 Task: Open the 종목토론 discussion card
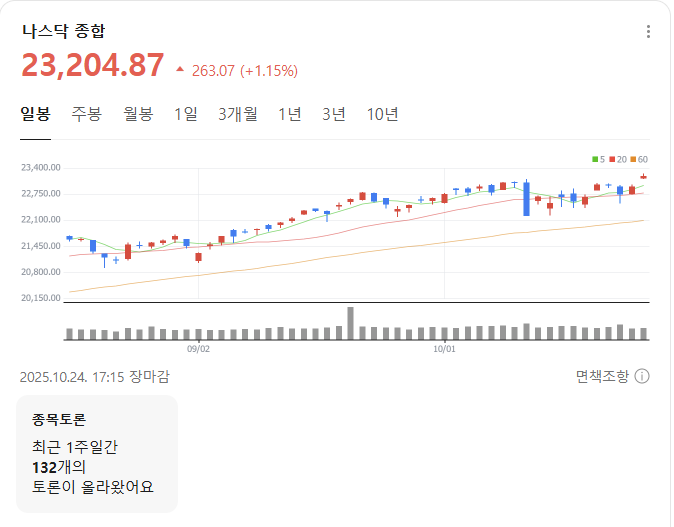(x=97, y=453)
